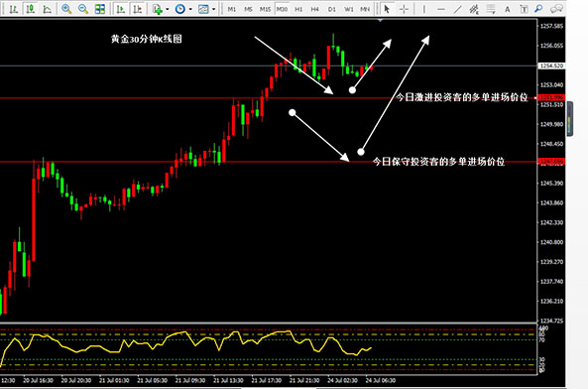Zoom out of the chart
This screenshot has width=588, height=389.
click(x=83, y=9)
